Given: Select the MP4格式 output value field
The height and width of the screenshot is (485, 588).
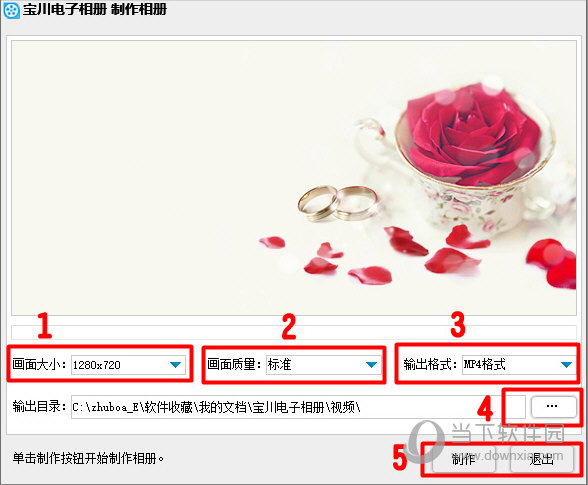Looking at the screenshot, I should point(519,365).
